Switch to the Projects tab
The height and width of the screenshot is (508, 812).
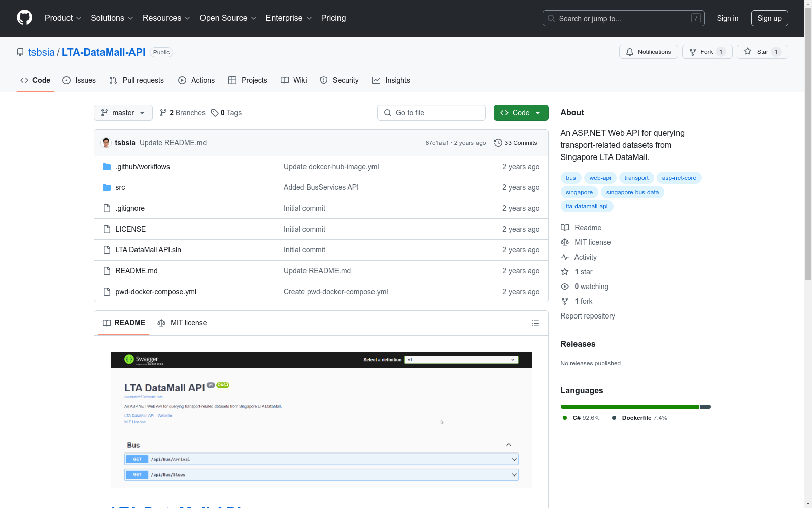(x=248, y=80)
